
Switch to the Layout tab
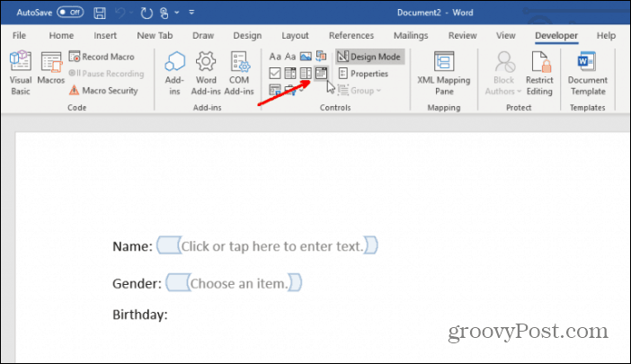point(295,35)
